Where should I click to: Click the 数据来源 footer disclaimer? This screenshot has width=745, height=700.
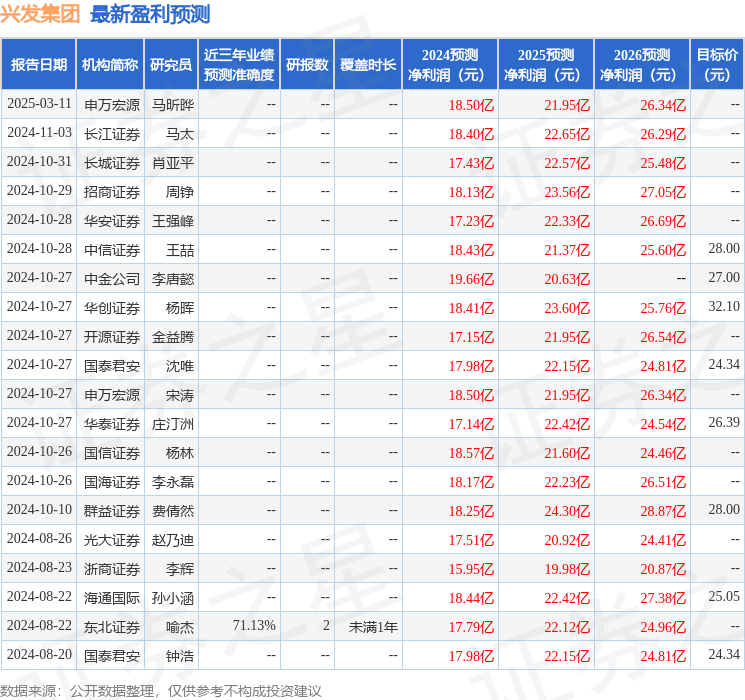click(161, 690)
